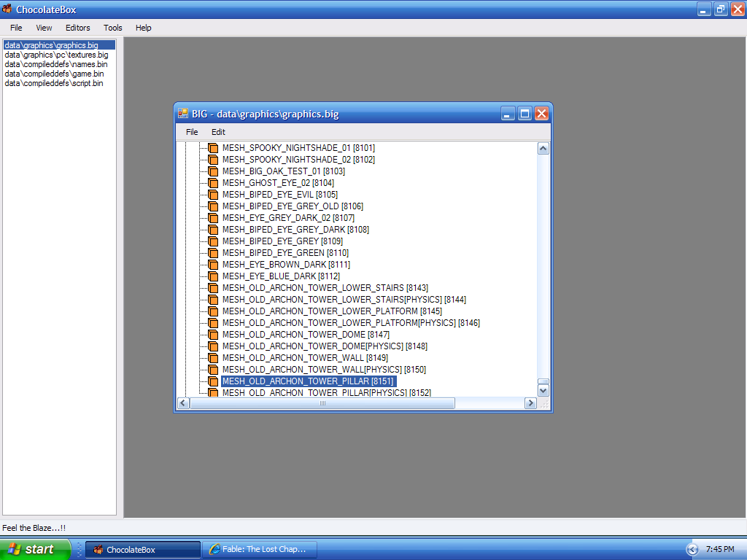747x560 pixels.
Task: Click the orange icon beside MESH_SPOOKY_NIGHTSHADE_01
Action: click(x=213, y=148)
